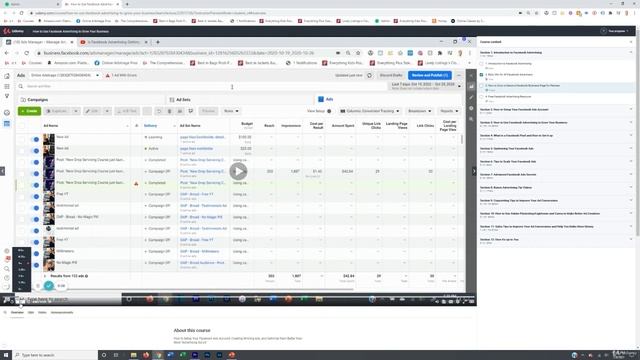Click the edit pencil icon in right side rail
Viewport: 640px width, 360px height.
[471, 97]
